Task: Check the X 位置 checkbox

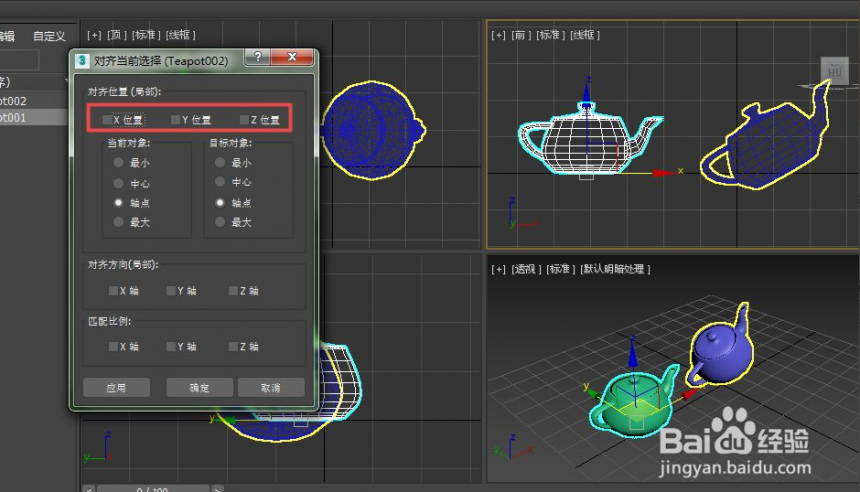Action: pyautogui.click(x=108, y=120)
